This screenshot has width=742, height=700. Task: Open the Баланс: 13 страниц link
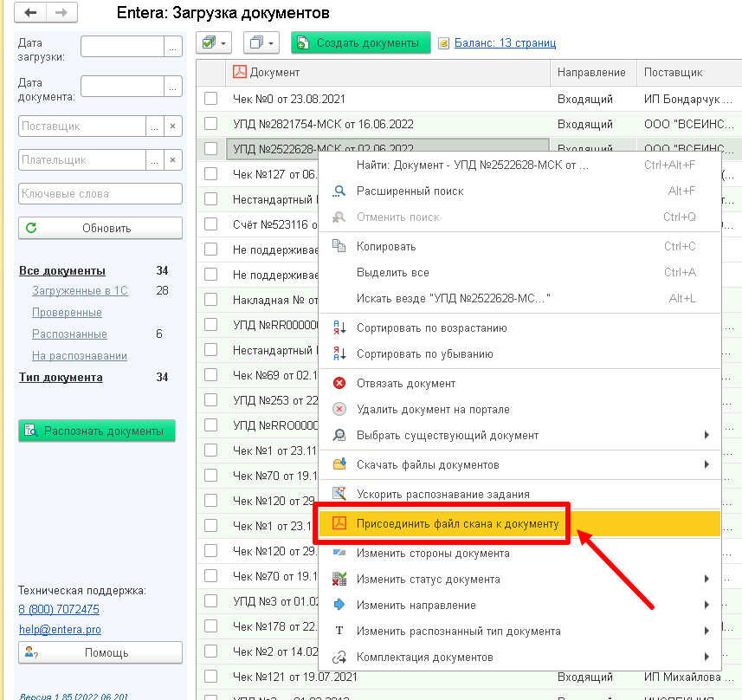coord(505,42)
